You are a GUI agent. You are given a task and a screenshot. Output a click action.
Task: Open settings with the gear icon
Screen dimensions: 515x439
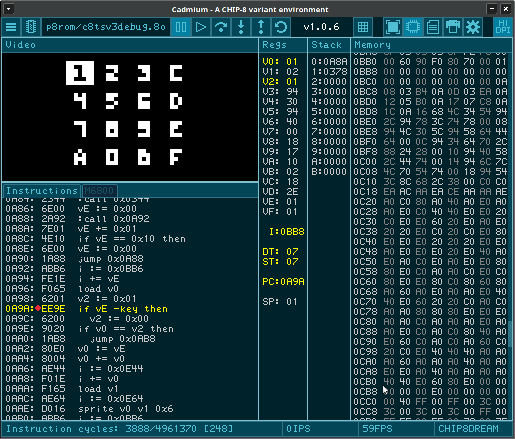[x=473, y=27]
